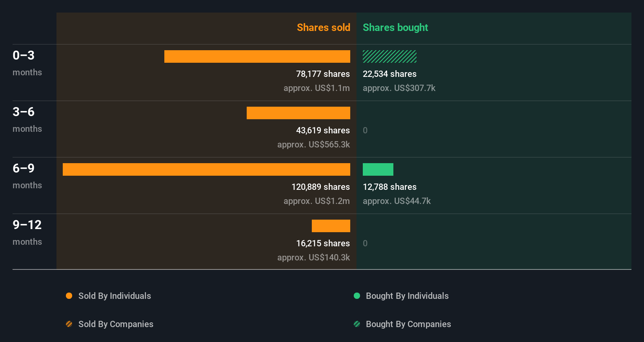Viewport: 644px width, 342px height.
Task: Click the zero bought value in 9–12 months row
Action: (365, 243)
